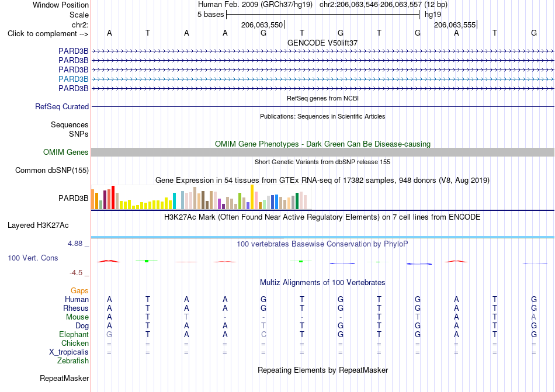Click the Layered H3K27Ac track label

tap(38, 226)
